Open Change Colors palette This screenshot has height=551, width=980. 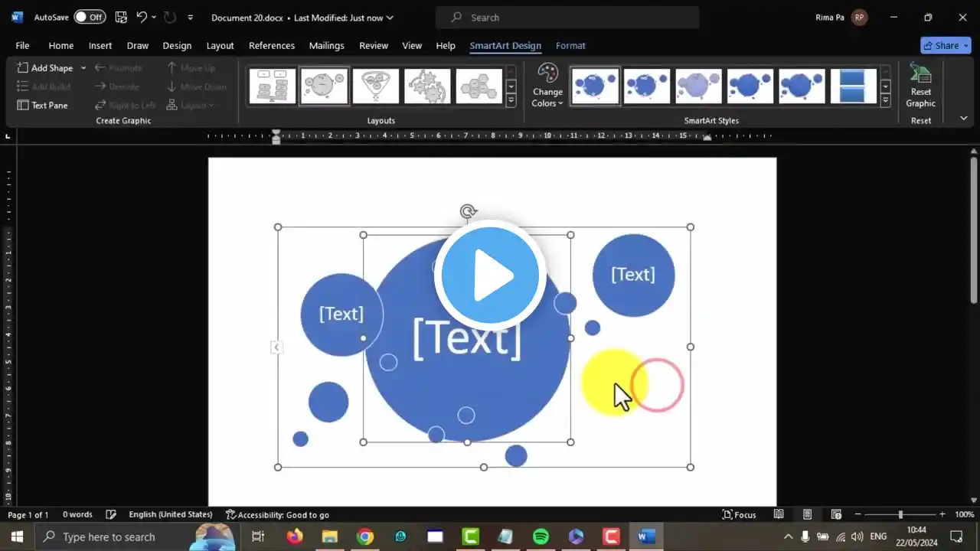click(547, 86)
